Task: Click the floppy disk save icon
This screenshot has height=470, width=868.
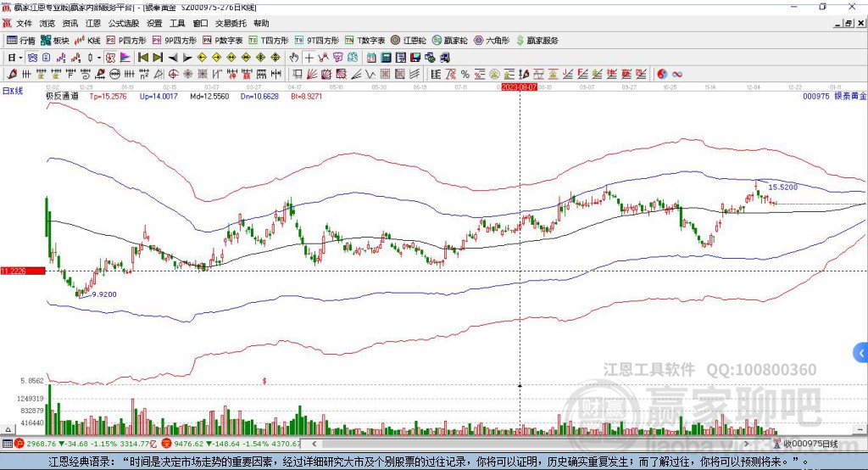Action: [x=415, y=58]
